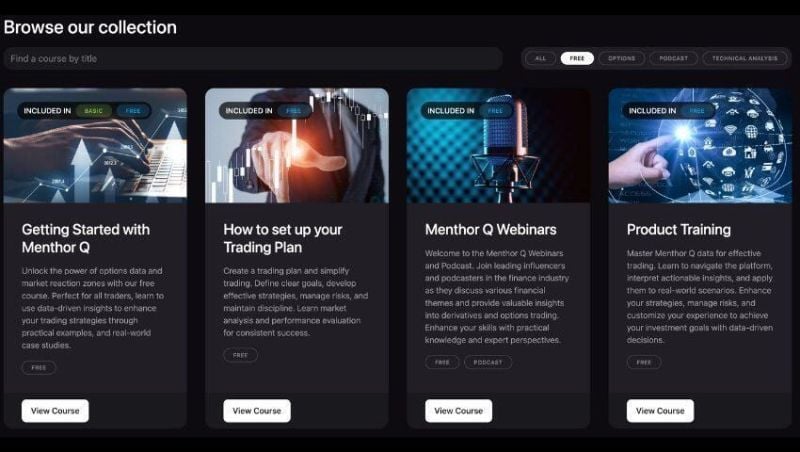Viewport: 800px width, 452px height.
Task: View the Product Training course
Action: click(x=660, y=411)
